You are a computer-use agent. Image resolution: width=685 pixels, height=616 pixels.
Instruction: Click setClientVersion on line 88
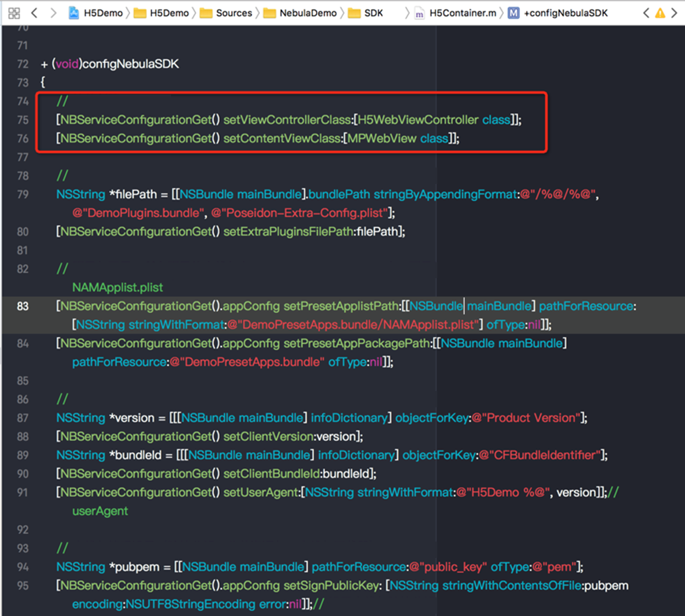coord(268,436)
